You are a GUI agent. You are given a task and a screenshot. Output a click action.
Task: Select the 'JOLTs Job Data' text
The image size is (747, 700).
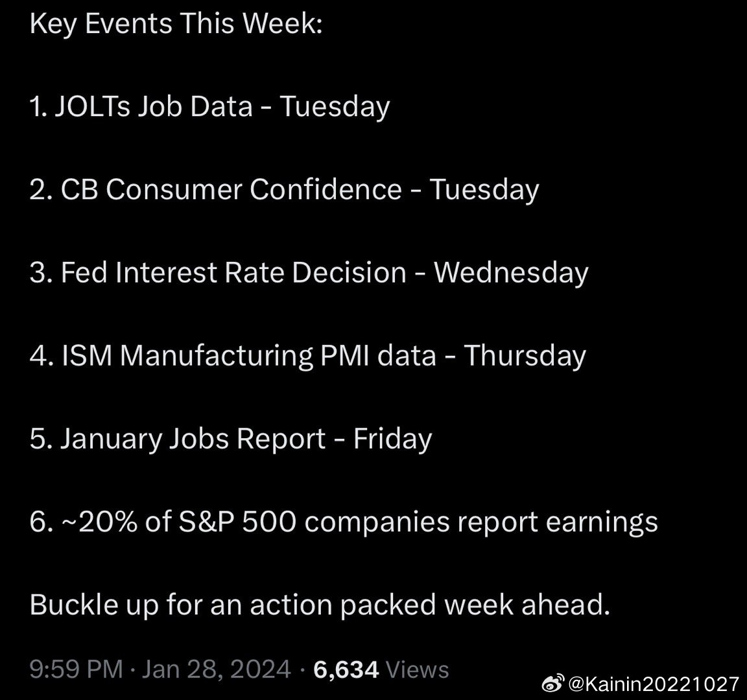click(x=154, y=106)
